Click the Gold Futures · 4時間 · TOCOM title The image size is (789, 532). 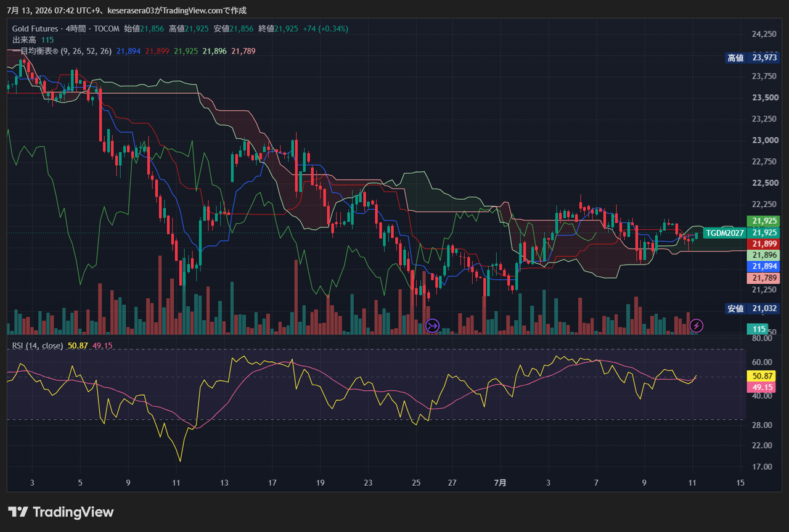(x=65, y=29)
